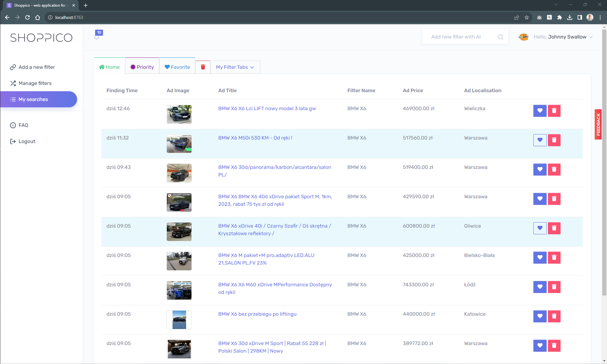The image size is (607, 364).
Task: Click the SHOPPICO logo
Action: tap(41, 38)
